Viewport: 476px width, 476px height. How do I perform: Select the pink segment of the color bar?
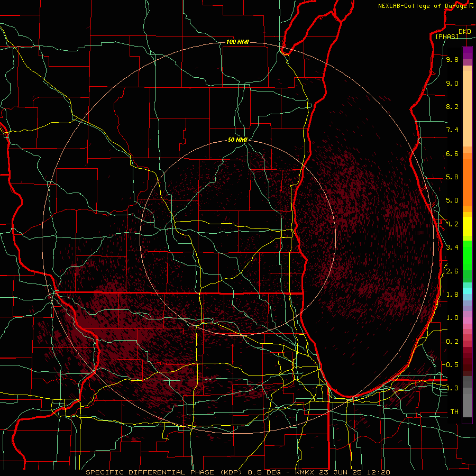point(467,321)
